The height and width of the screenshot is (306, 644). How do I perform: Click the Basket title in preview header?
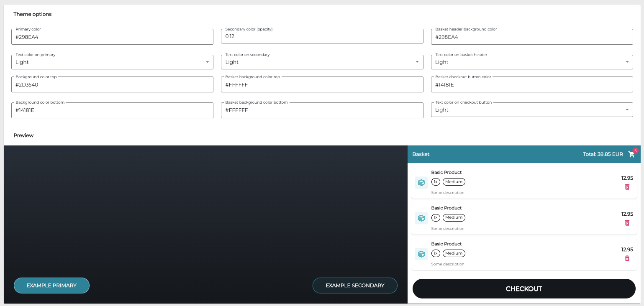tap(421, 154)
